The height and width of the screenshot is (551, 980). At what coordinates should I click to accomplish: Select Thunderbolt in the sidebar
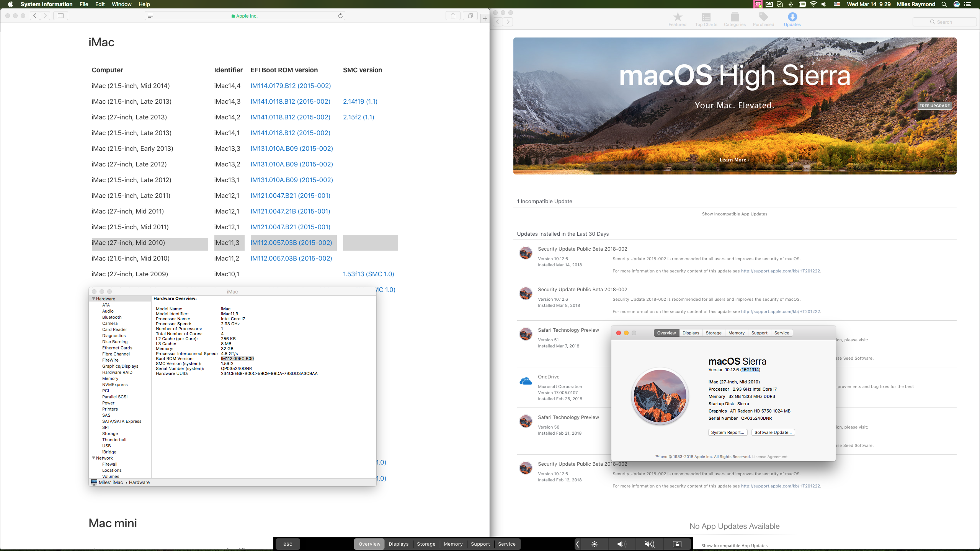[114, 440]
